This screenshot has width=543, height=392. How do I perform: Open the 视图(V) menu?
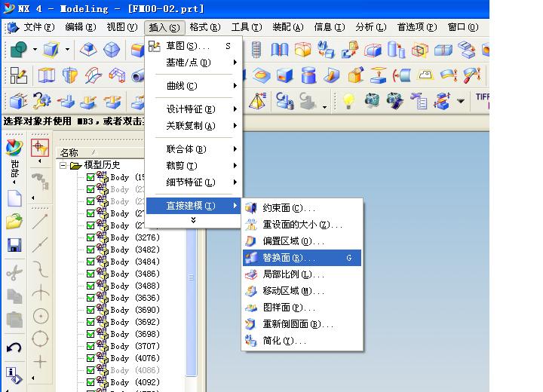(122, 27)
